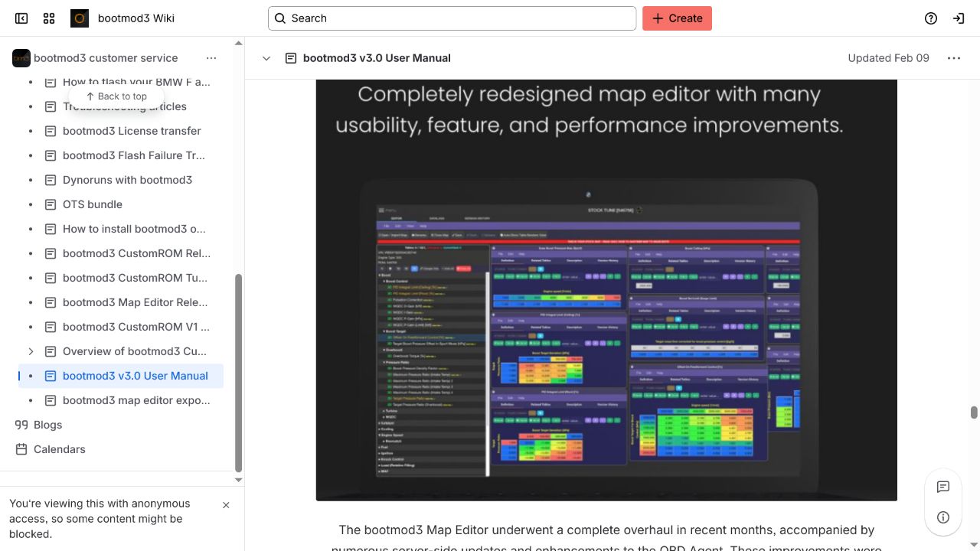This screenshot has width=980, height=551.
Task: Click sidebar scrollbar down arrow
Action: [x=238, y=480]
